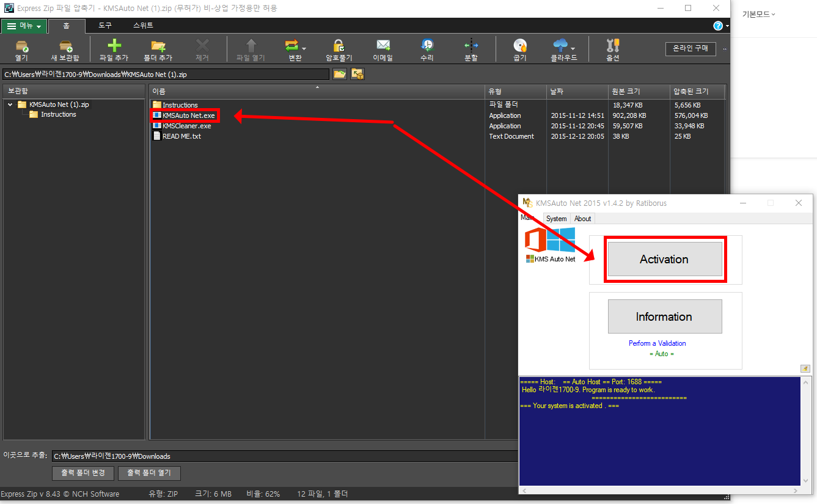Viewport: 817px width, 504px height.
Task: Open the help icon dropdown arrow
Action: (727, 26)
